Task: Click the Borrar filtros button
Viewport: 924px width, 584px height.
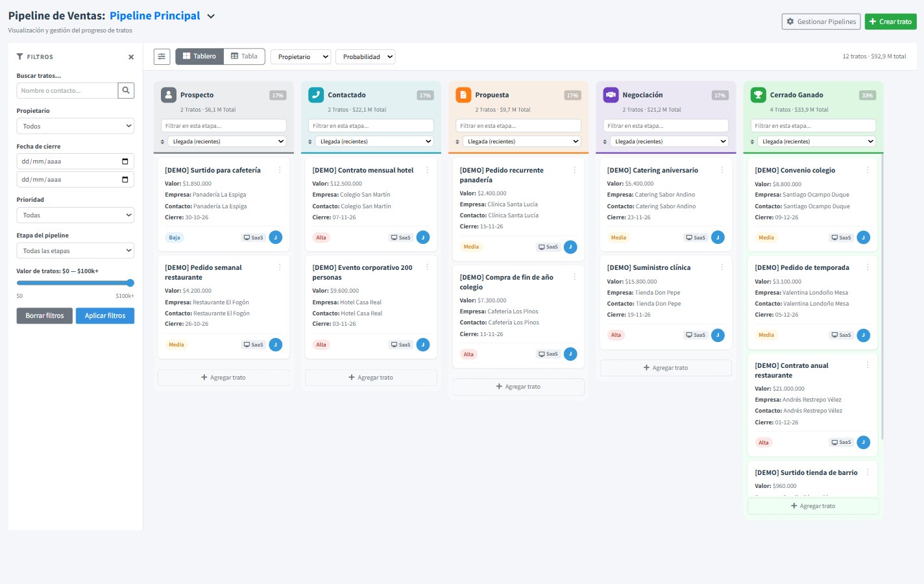Action: 45,316
